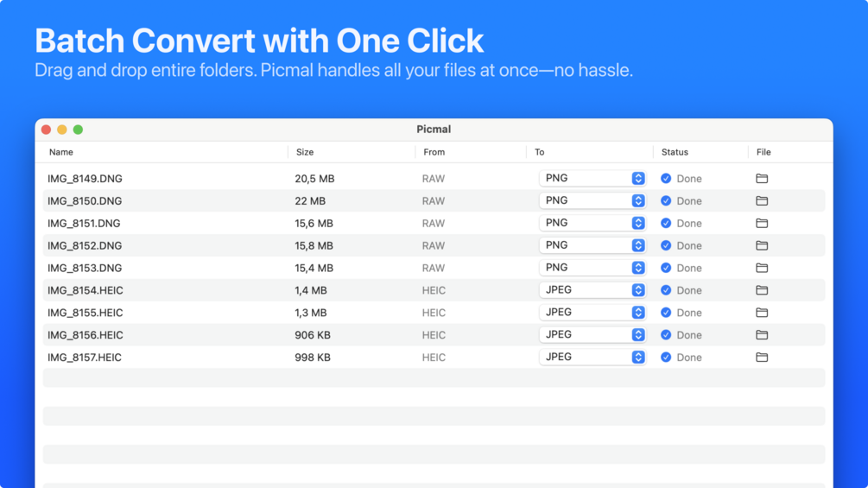
Task: Click HEIC source format of IMG_8154.HEIC
Action: [434, 290]
